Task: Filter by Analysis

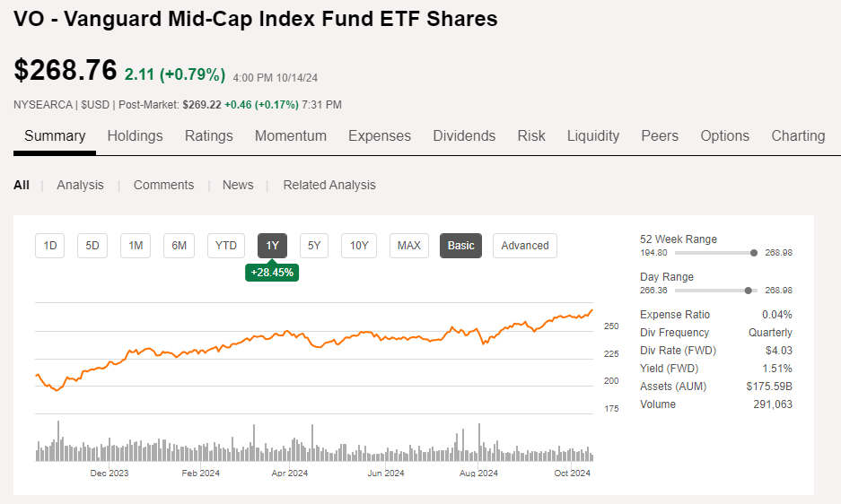Action: 81,185
